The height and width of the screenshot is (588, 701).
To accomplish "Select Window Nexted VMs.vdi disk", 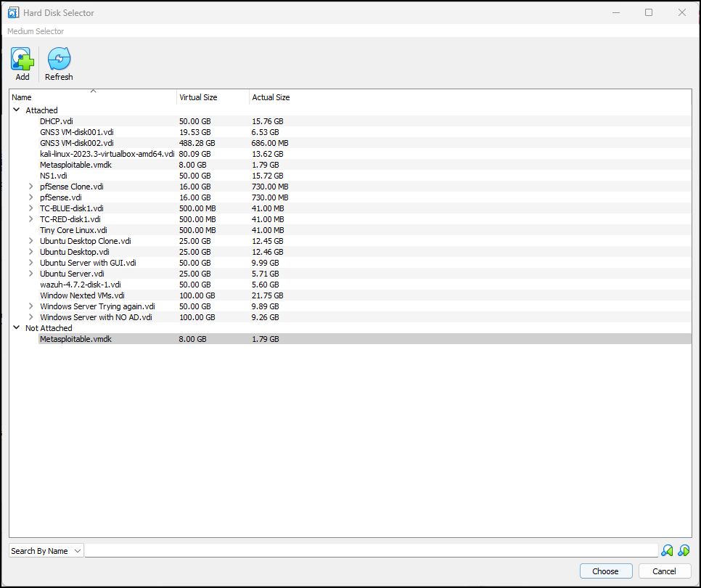I will coord(82,295).
